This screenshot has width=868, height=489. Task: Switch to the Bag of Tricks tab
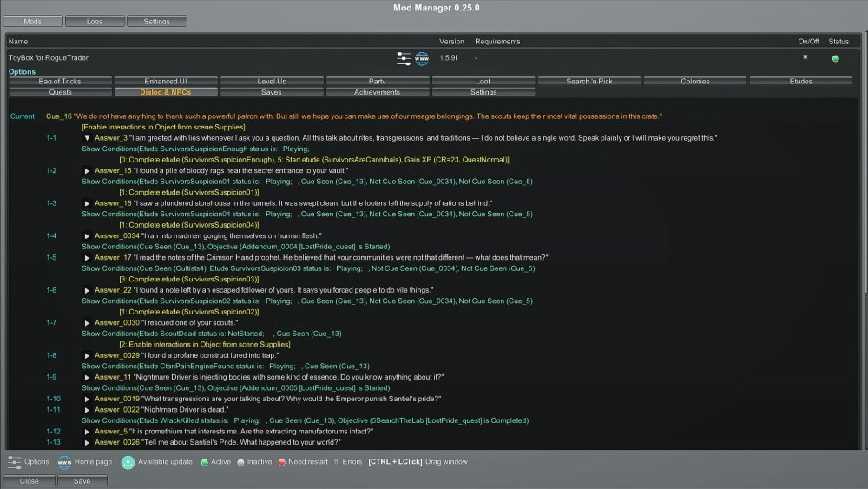(61, 82)
